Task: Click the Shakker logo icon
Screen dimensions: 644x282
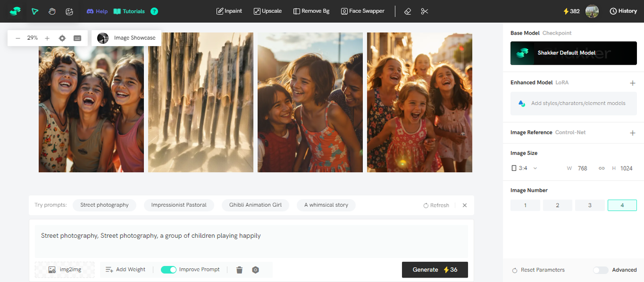Action: [x=16, y=11]
